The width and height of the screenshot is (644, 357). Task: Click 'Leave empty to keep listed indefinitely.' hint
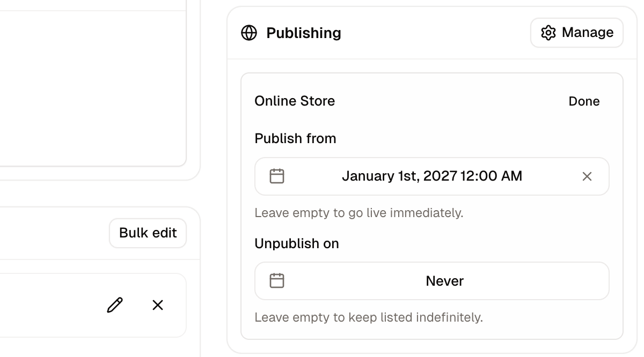click(369, 317)
